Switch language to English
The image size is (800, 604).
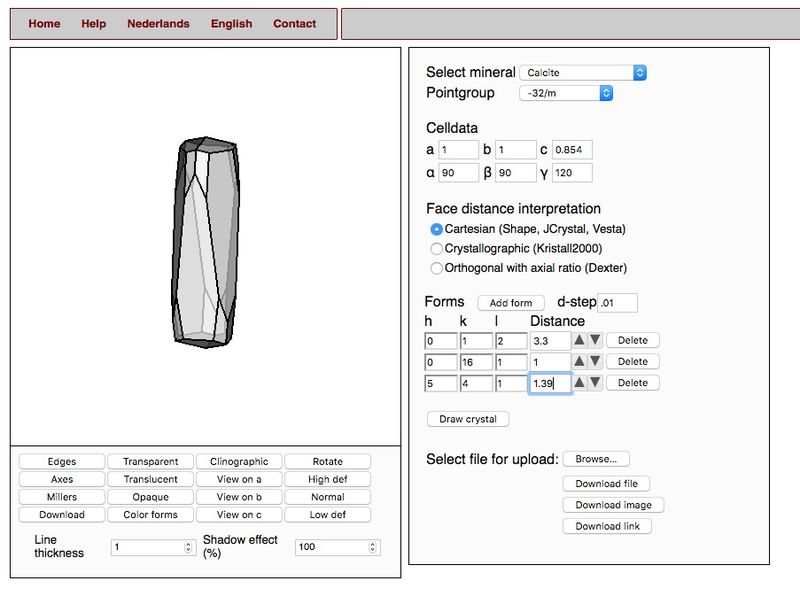point(232,23)
